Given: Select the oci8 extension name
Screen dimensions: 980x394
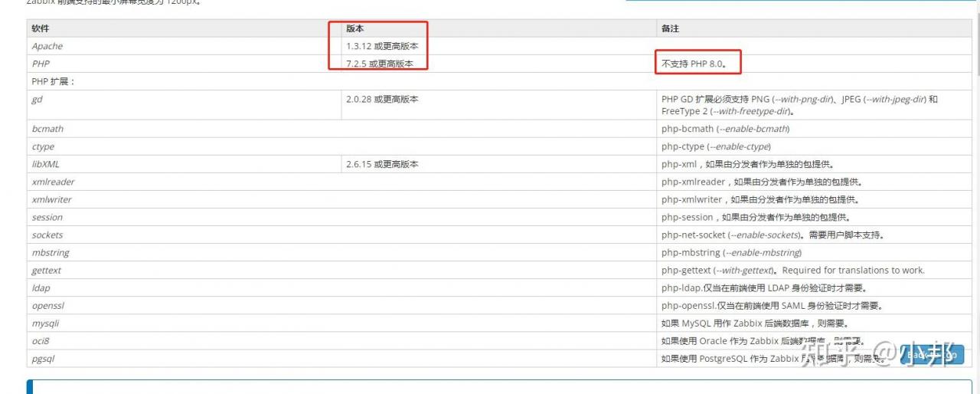Looking at the screenshot, I should pos(41,340).
